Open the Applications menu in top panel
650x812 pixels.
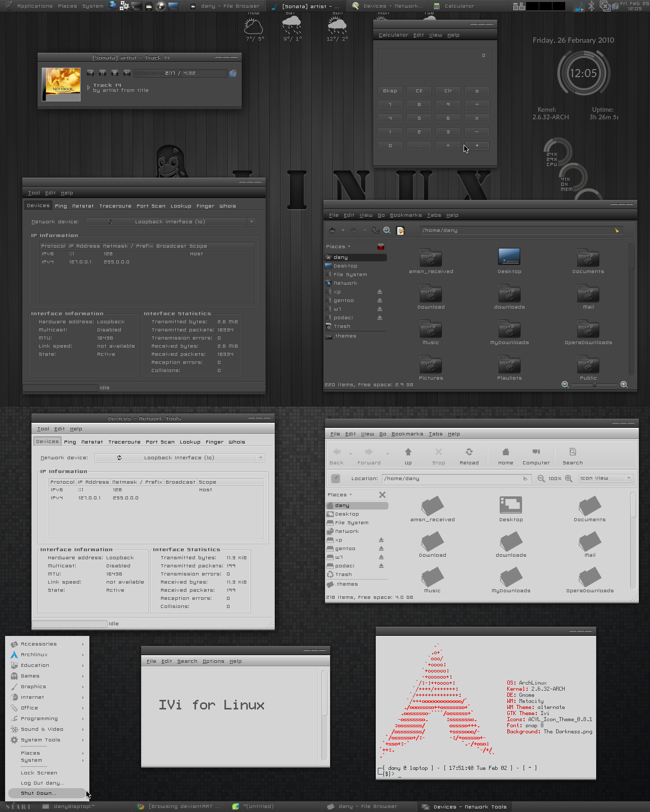click(x=35, y=6)
